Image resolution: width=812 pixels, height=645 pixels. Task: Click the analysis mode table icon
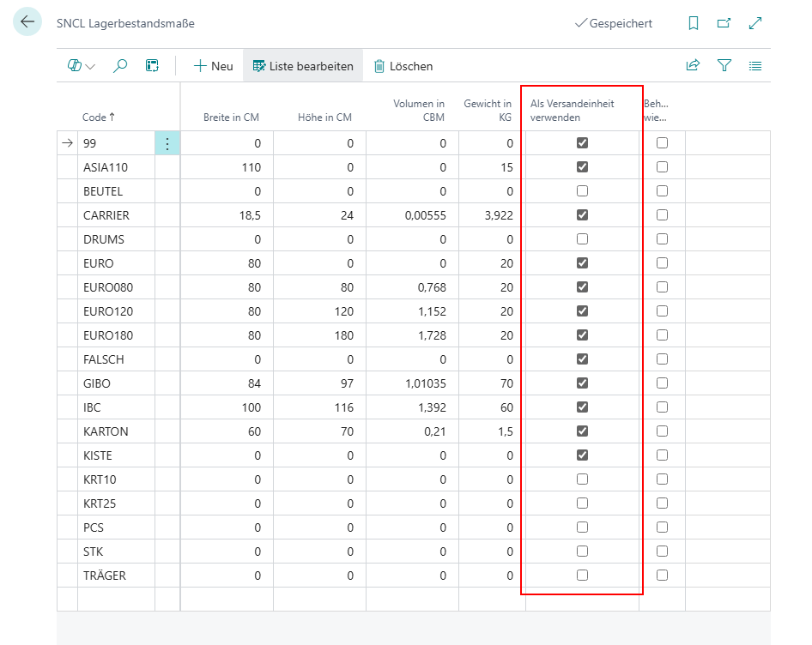click(x=152, y=66)
